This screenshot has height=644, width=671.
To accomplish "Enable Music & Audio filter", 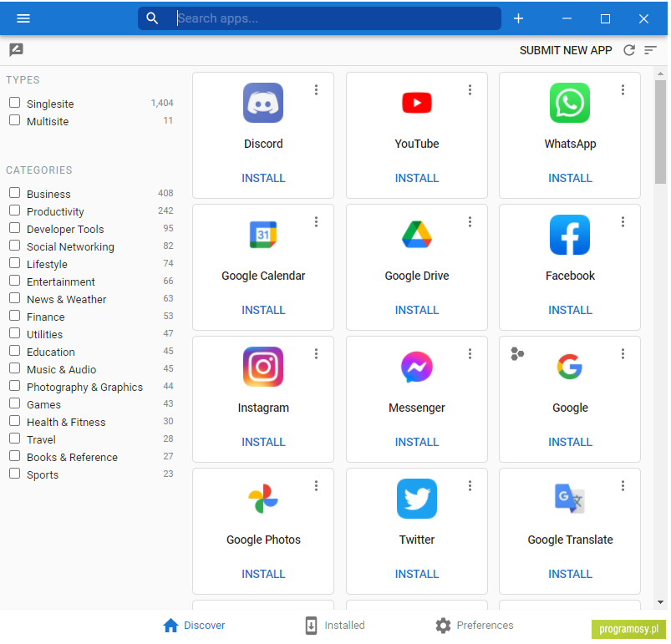I will click(x=14, y=368).
